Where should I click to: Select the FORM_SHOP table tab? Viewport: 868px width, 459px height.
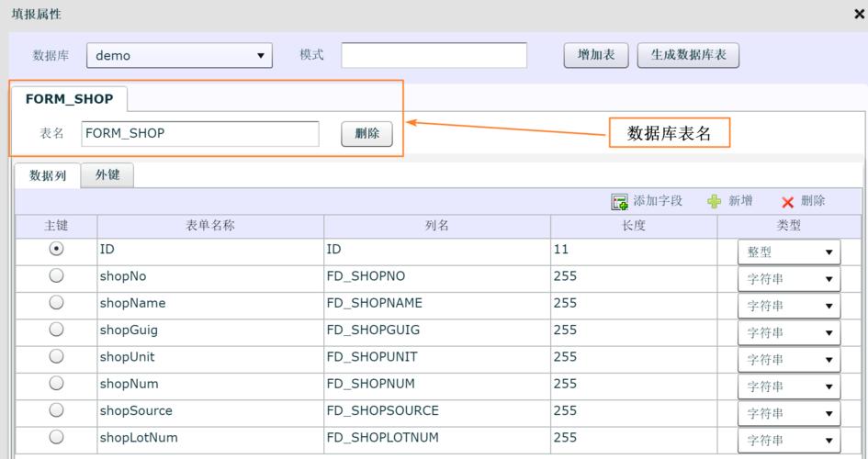tap(69, 99)
